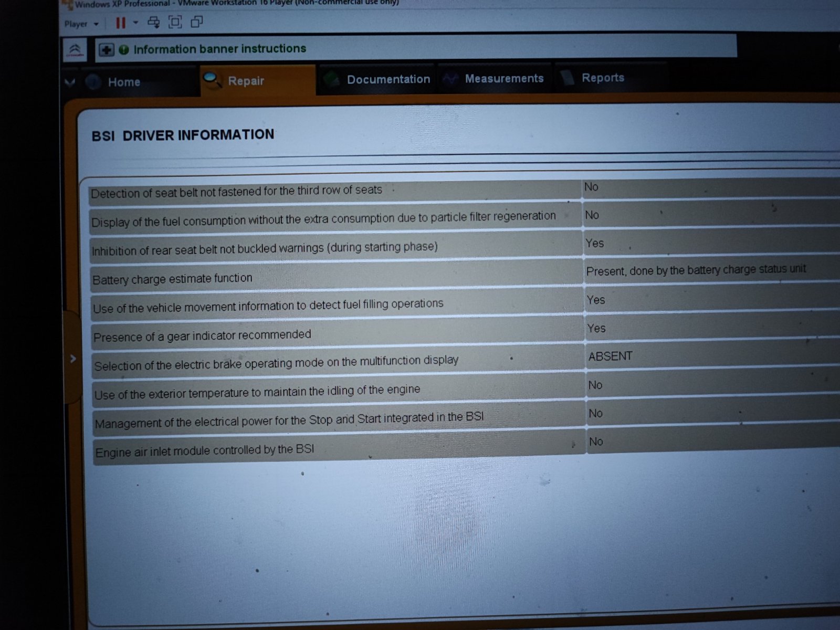
Task: Click the 'No' value for fuel consumption display
Action: click(592, 215)
